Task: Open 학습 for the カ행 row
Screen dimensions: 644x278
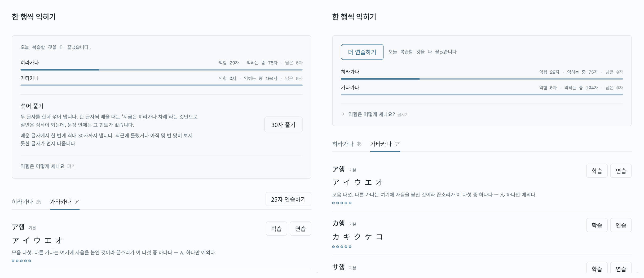Action: 597,225
